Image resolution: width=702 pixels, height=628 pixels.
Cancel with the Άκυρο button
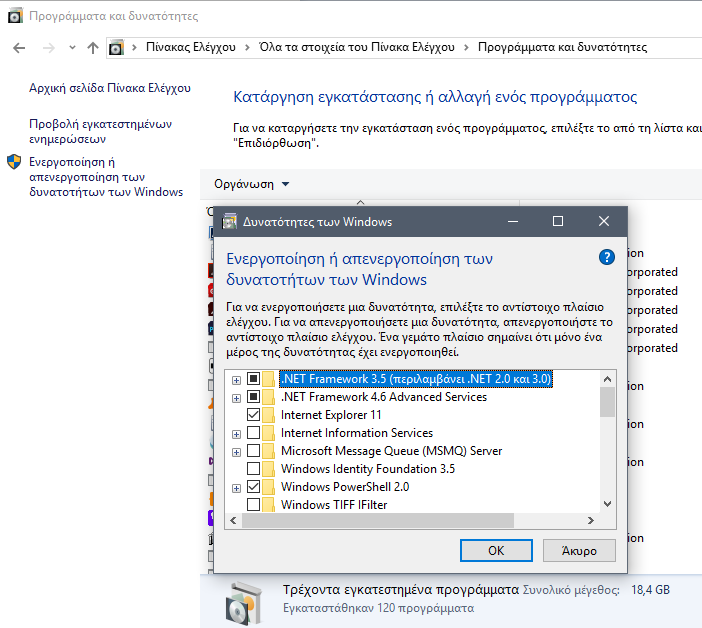click(x=579, y=550)
